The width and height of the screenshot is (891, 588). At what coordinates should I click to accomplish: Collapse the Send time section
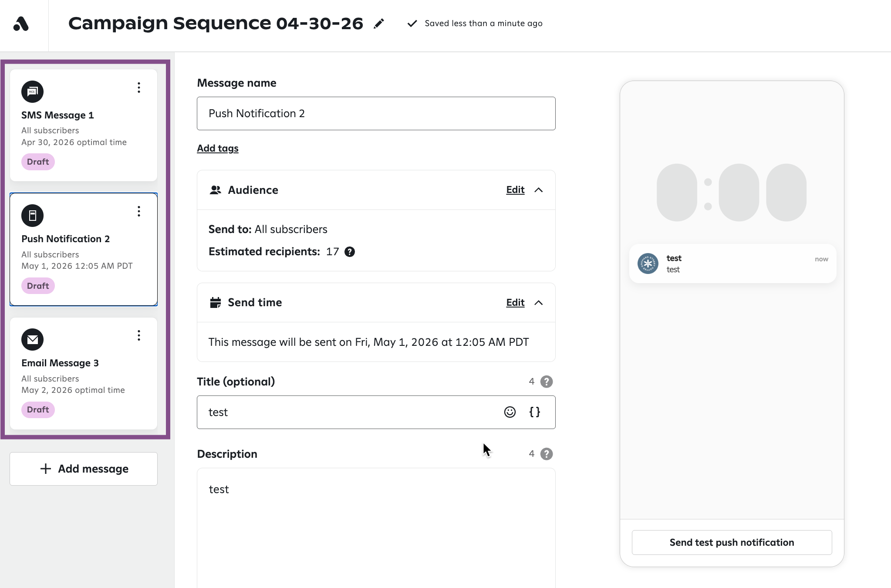(539, 303)
